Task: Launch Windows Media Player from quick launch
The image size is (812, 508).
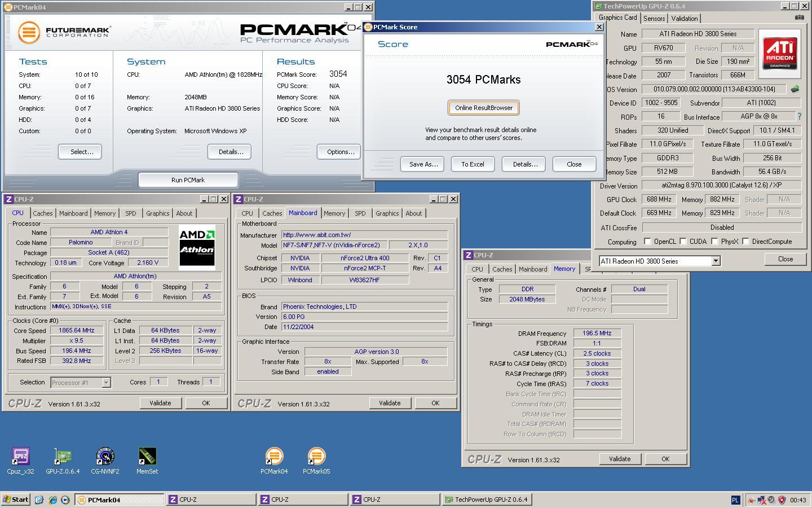Action: pos(65,500)
